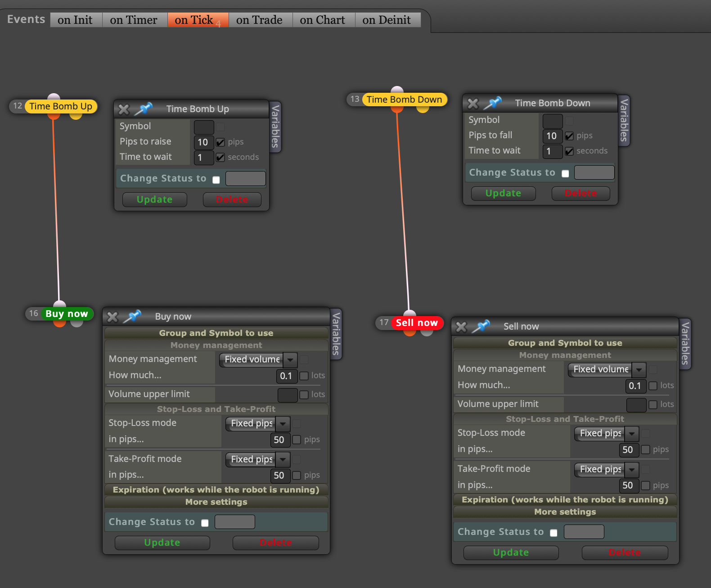Expand Group and Symbol to use in Buy now
The width and height of the screenshot is (711, 588).
(x=216, y=333)
